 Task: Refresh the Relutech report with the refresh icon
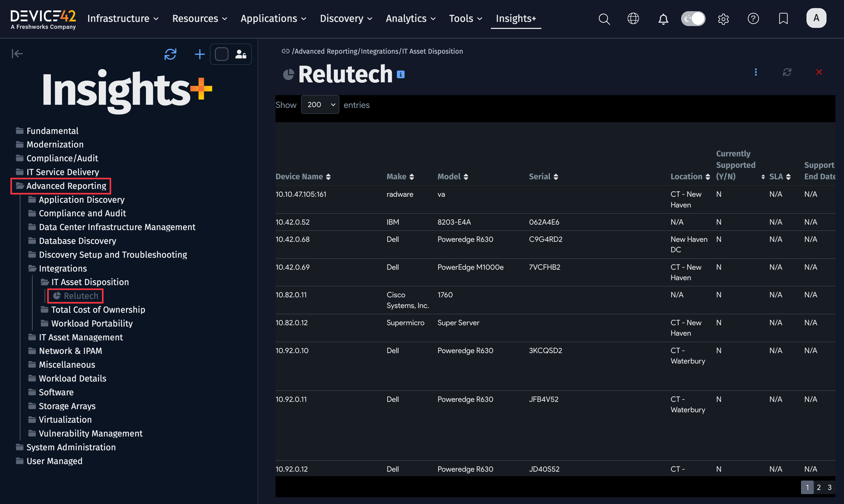(787, 72)
